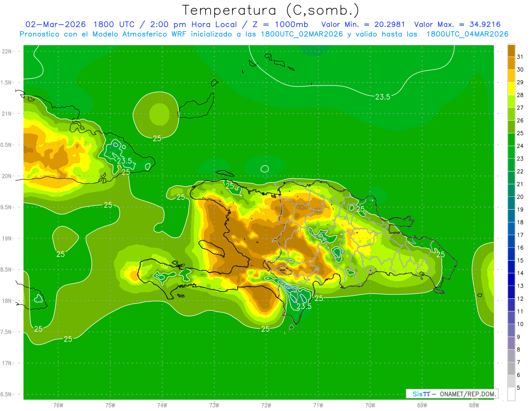Click the "74W" longitude axis label
532x411 pixels.
coord(162,404)
